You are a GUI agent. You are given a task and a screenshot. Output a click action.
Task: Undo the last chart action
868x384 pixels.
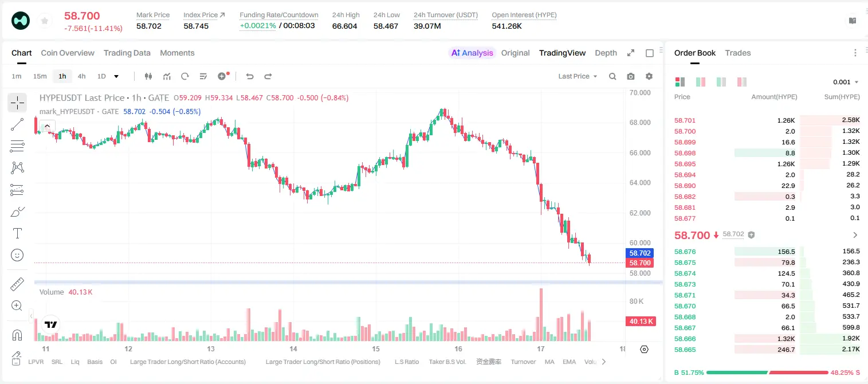click(249, 76)
